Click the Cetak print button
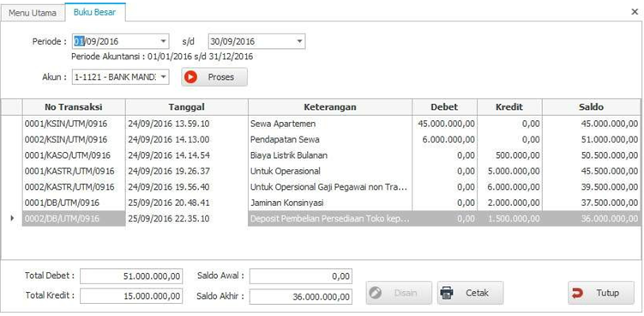 click(x=470, y=293)
